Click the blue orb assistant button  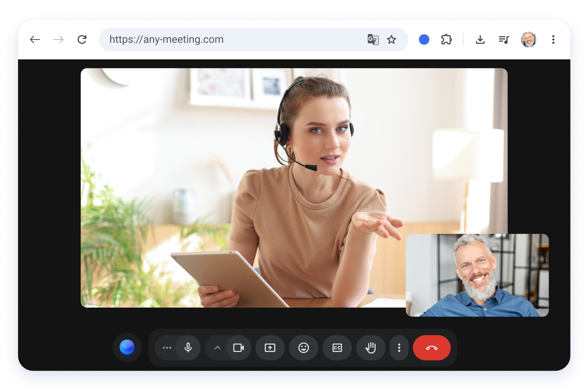[x=127, y=347]
